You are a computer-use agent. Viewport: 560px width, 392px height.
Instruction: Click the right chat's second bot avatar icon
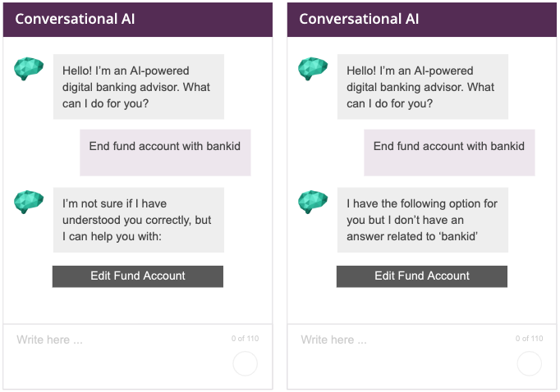click(313, 201)
